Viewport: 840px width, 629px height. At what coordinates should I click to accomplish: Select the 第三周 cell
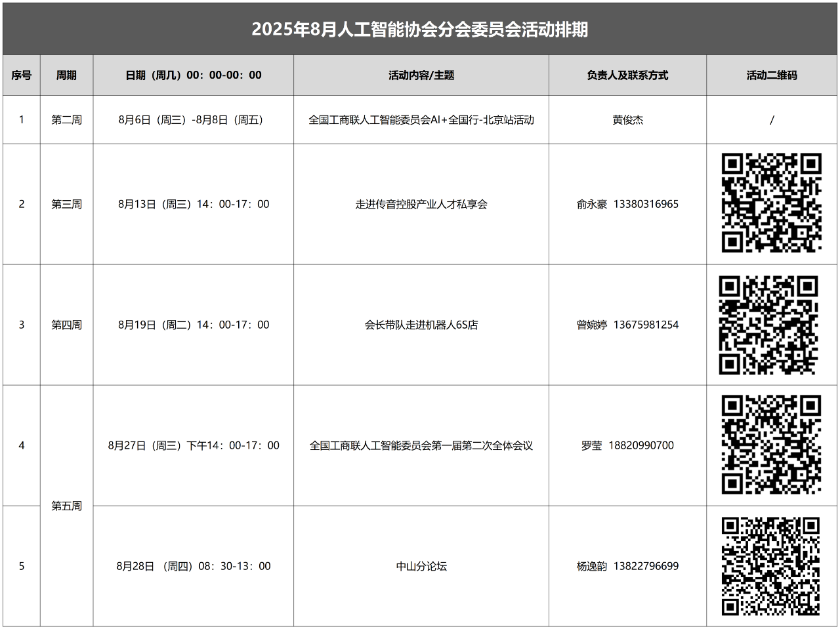(x=66, y=204)
